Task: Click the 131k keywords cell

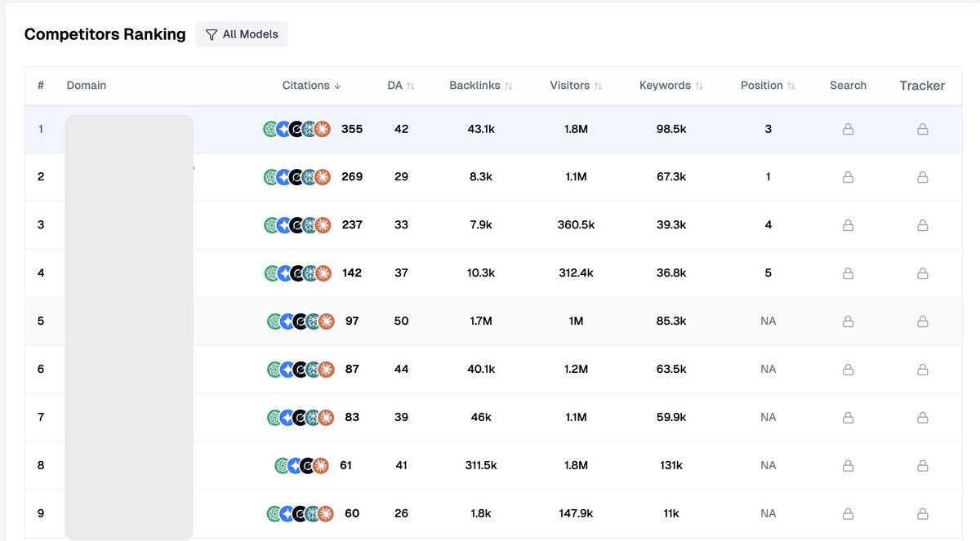Action: click(671, 466)
